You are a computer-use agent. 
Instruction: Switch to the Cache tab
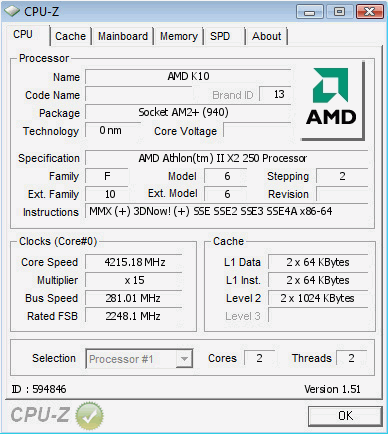click(x=70, y=36)
